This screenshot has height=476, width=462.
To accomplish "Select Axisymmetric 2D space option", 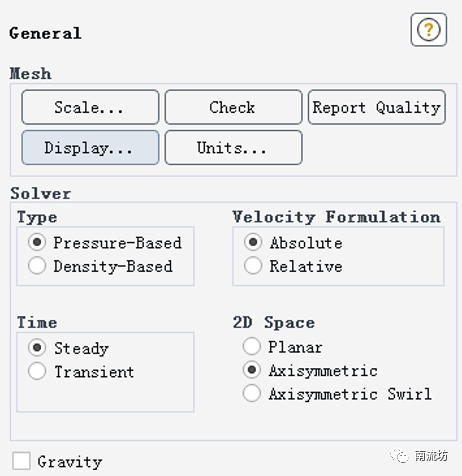I will [x=252, y=370].
